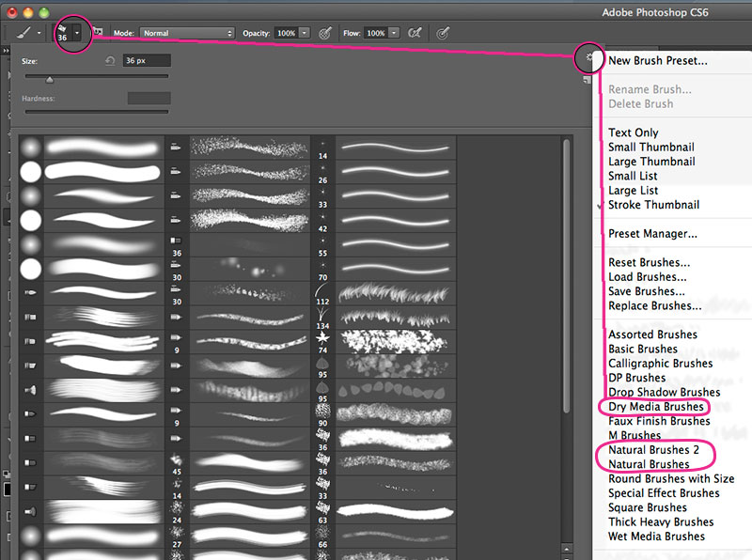Open the Opacity slider arrow
This screenshot has width=752, height=560.
[304, 33]
